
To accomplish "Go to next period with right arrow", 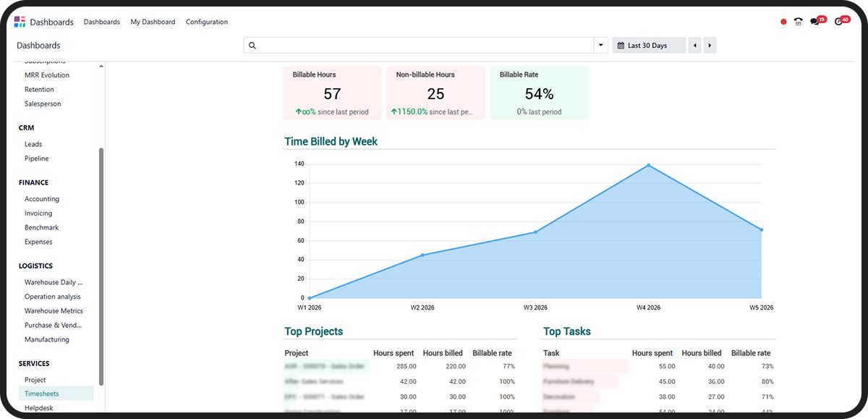I will click(710, 46).
